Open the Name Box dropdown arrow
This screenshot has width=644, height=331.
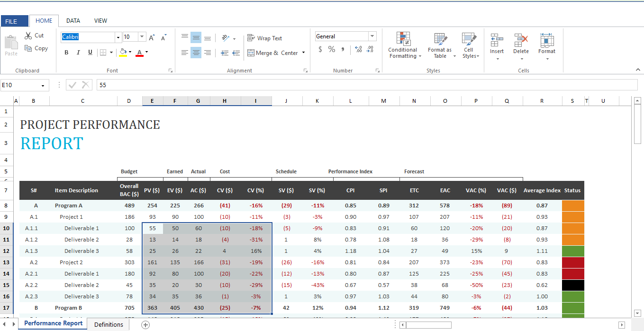click(43, 85)
